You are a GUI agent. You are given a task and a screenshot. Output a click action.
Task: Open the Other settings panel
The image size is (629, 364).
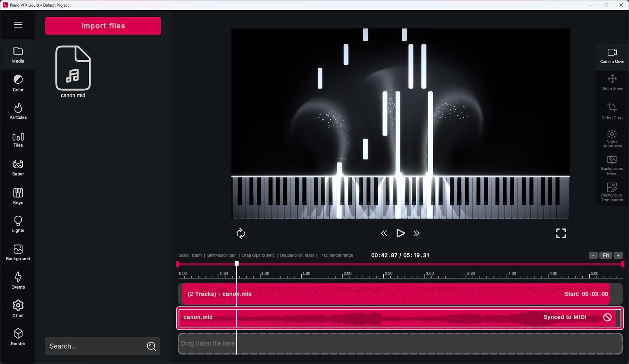point(18,309)
